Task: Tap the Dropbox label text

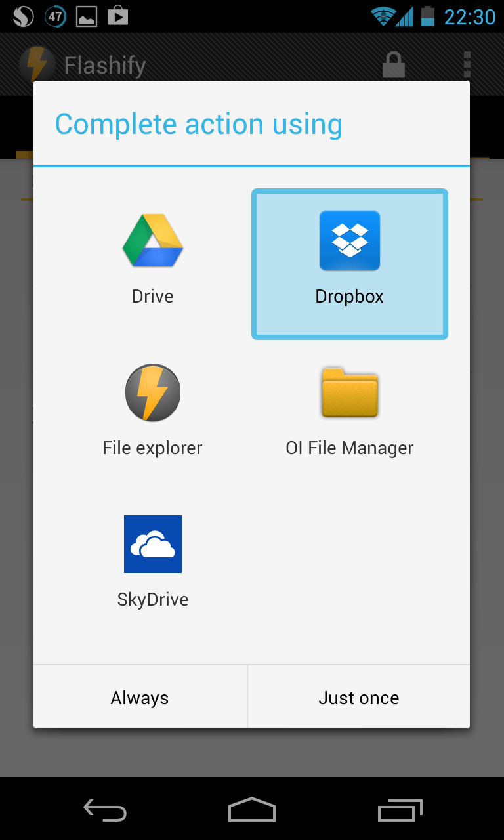Action: (350, 297)
